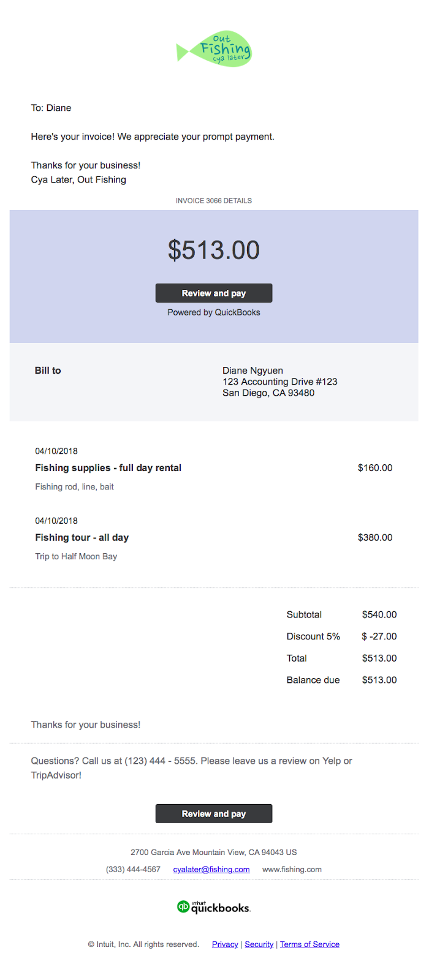Viewport: 429px width, 980px height.
Task: Click the Subtotal $540.00 value
Action: [x=379, y=614]
